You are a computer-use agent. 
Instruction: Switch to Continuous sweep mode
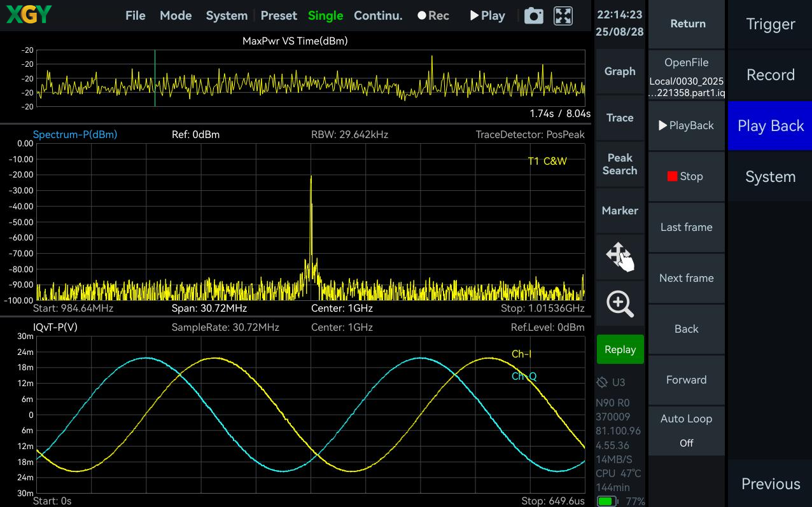[x=378, y=16]
